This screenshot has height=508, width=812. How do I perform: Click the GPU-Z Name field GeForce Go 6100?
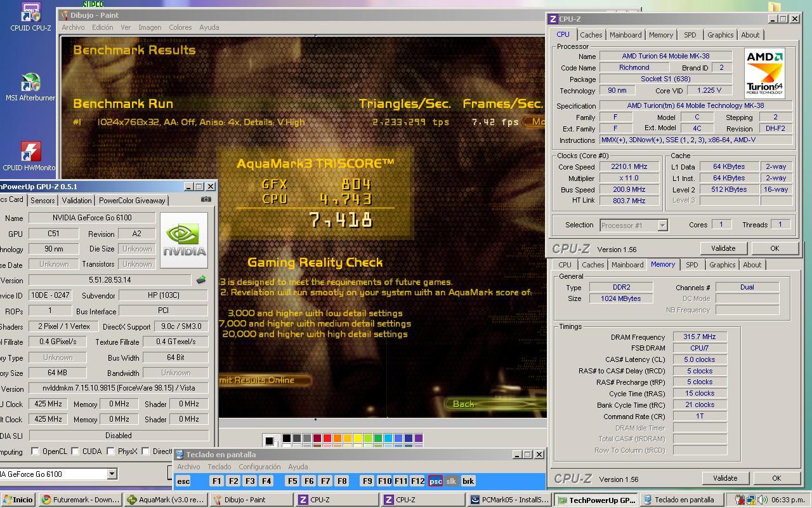[x=92, y=218]
